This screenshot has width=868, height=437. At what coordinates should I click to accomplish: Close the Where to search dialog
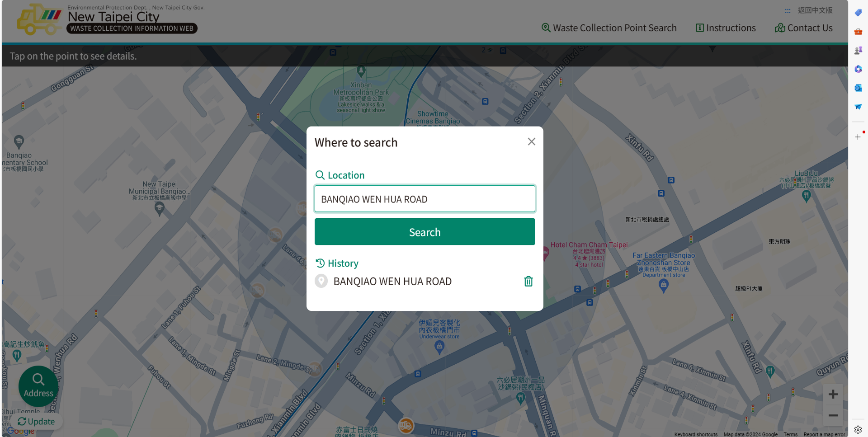click(532, 142)
